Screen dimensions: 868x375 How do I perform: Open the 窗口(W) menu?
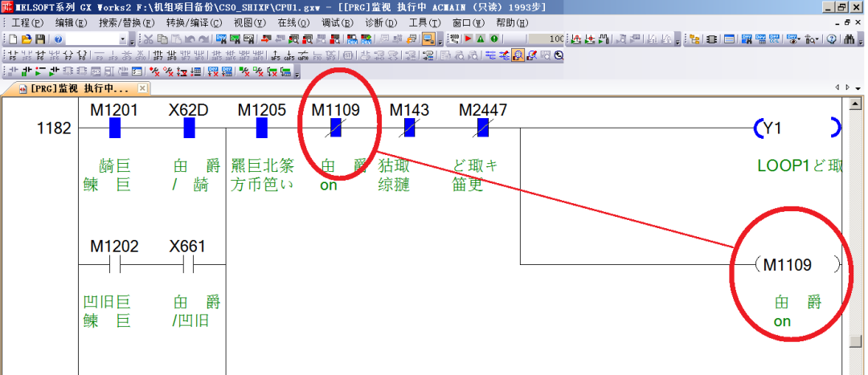click(469, 23)
